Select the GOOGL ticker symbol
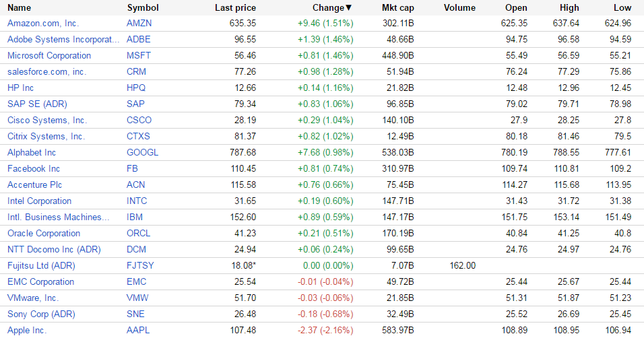 point(142,153)
